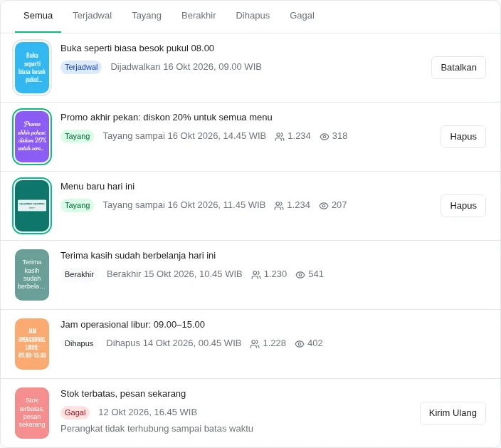
Task: Open the blue Buka seperti biasa thumbnail
Action: (32, 68)
